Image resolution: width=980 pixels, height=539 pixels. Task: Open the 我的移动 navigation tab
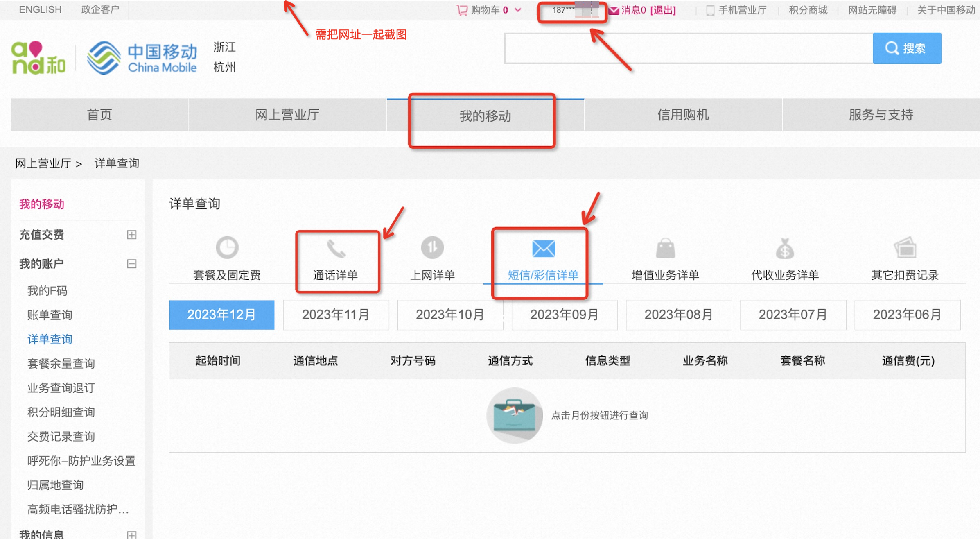485,115
